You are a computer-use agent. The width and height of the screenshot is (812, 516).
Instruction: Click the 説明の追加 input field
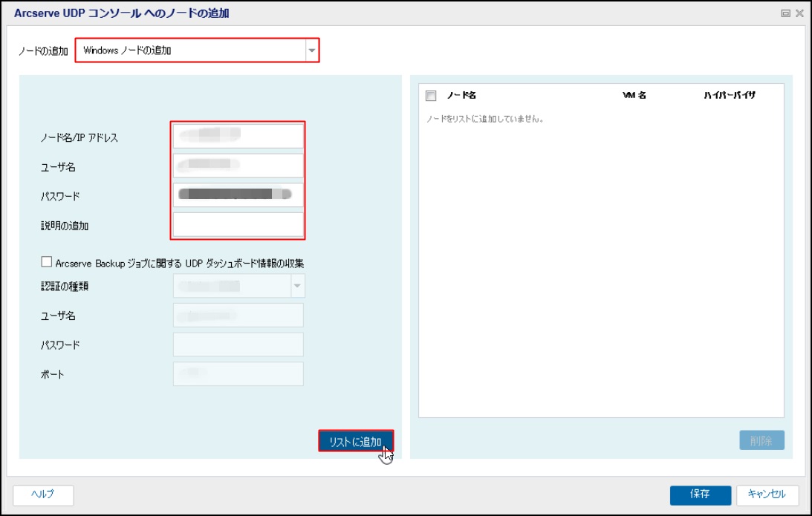(238, 224)
